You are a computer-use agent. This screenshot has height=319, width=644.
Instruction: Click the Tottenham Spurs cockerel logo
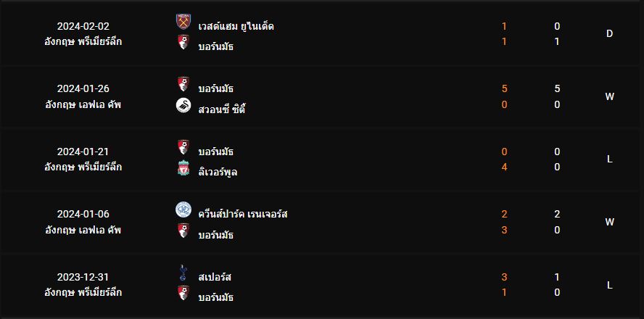pyautogui.click(x=183, y=273)
